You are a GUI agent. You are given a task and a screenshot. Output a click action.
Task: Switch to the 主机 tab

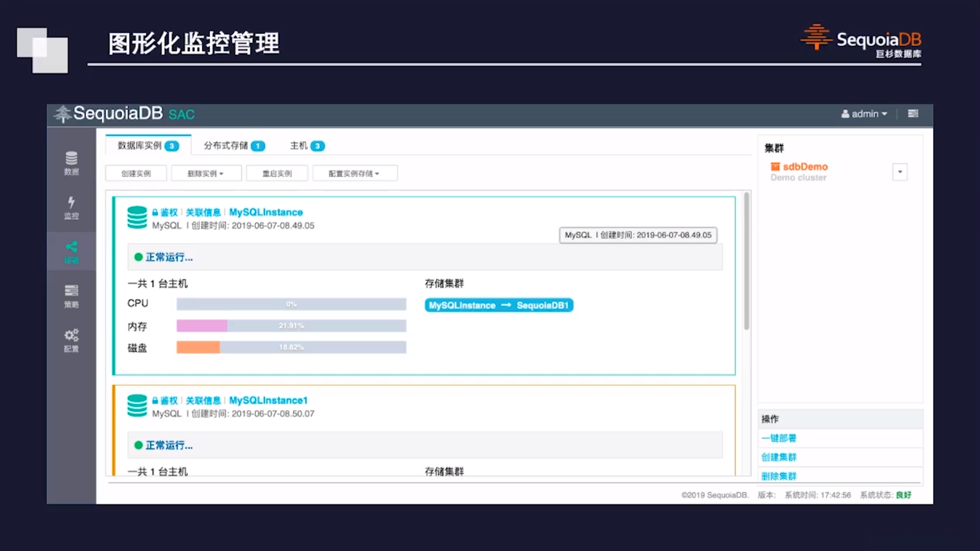[x=307, y=146]
